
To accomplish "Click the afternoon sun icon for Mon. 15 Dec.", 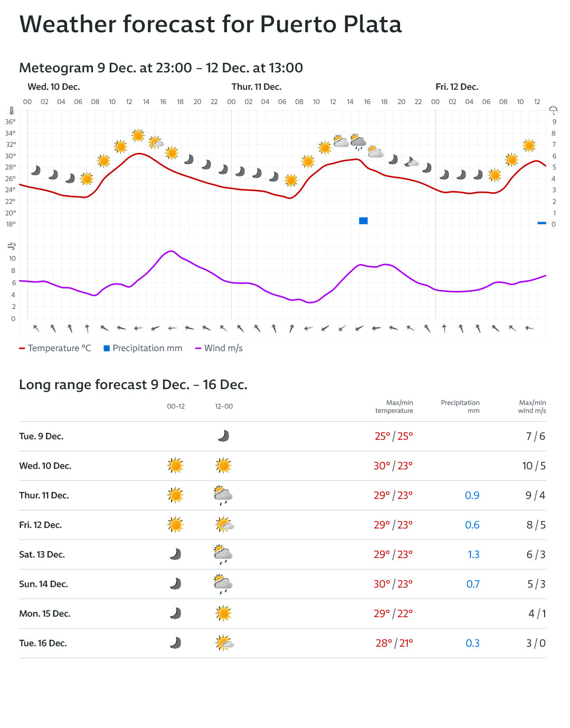I will [224, 613].
